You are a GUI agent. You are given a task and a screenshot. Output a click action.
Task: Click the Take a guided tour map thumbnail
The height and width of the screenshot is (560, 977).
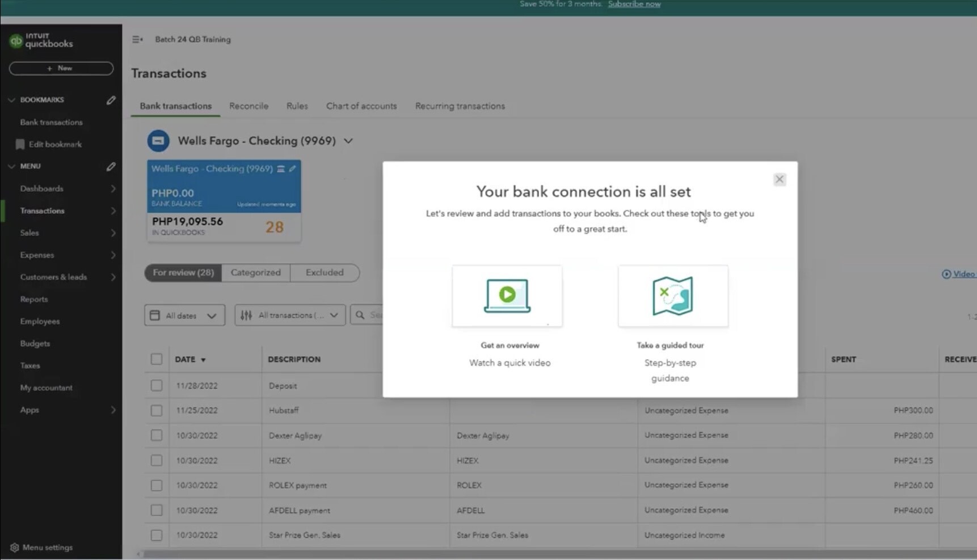[x=673, y=296]
